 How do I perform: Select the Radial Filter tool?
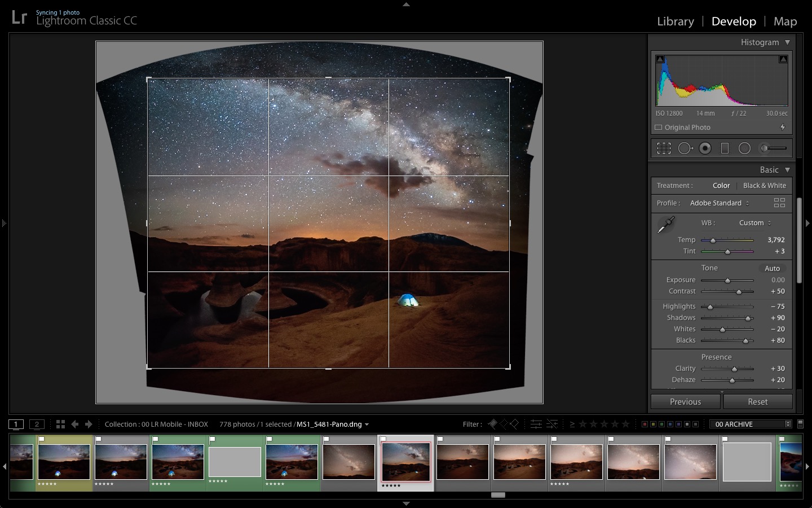point(744,148)
